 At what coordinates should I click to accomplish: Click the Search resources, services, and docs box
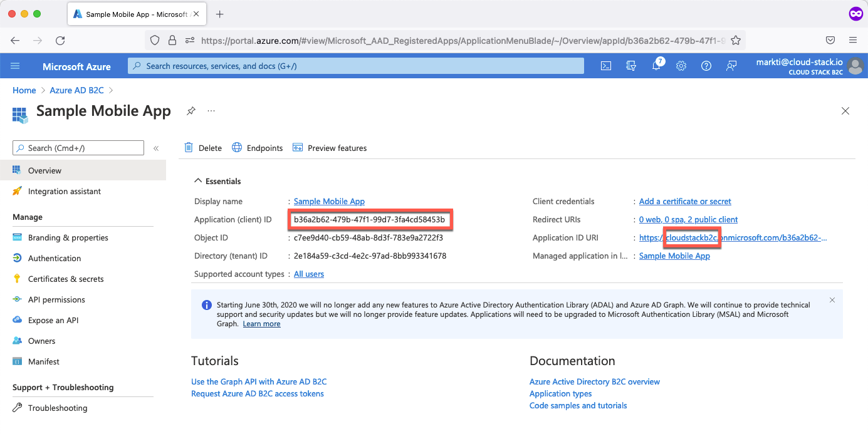pyautogui.click(x=356, y=66)
